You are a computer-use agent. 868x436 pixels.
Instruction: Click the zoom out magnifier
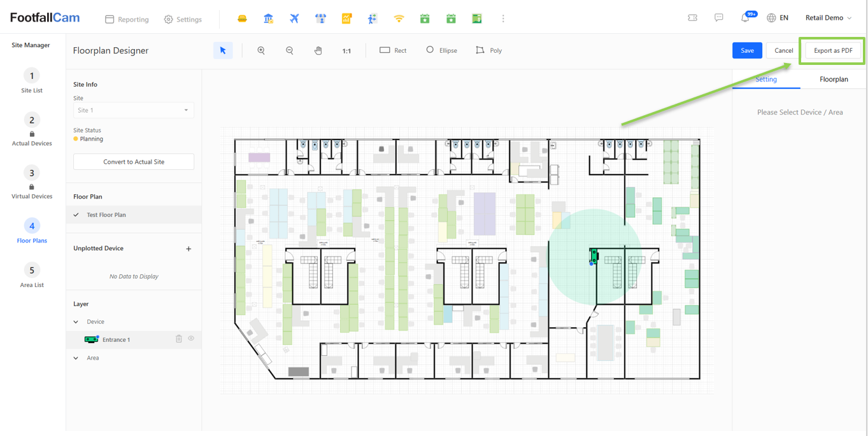[x=290, y=50]
